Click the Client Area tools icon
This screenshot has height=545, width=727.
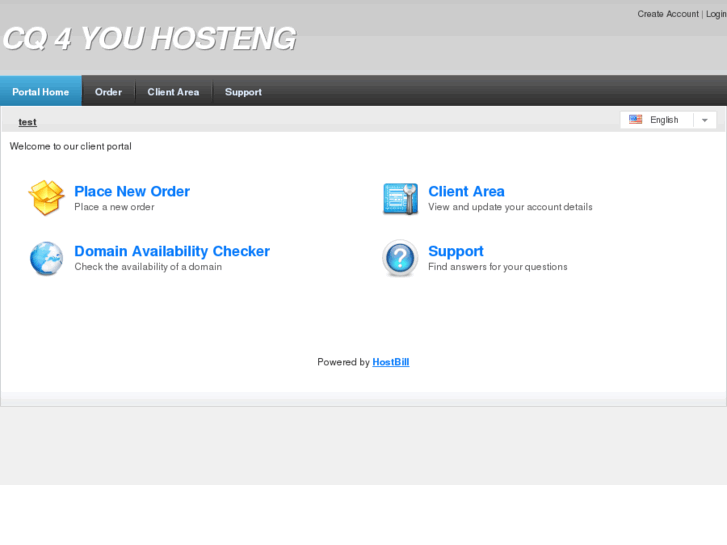pyautogui.click(x=400, y=198)
